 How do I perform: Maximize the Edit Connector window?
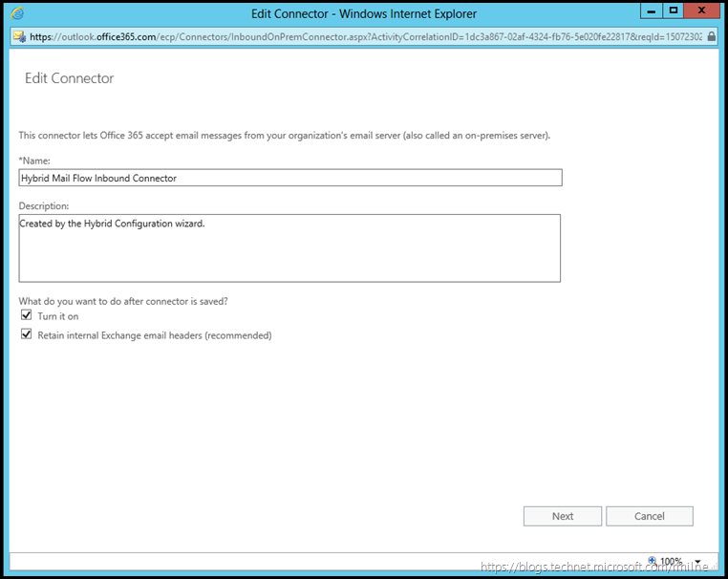click(x=673, y=11)
